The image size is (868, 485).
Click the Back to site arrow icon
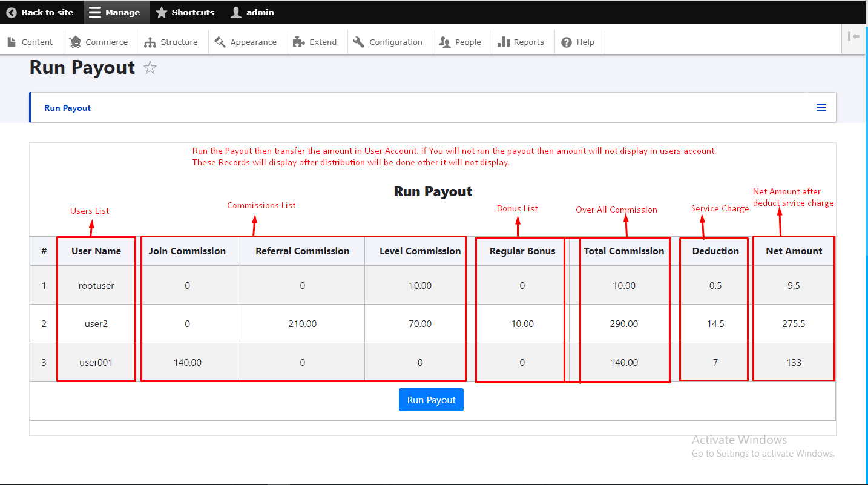pyautogui.click(x=12, y=12)
